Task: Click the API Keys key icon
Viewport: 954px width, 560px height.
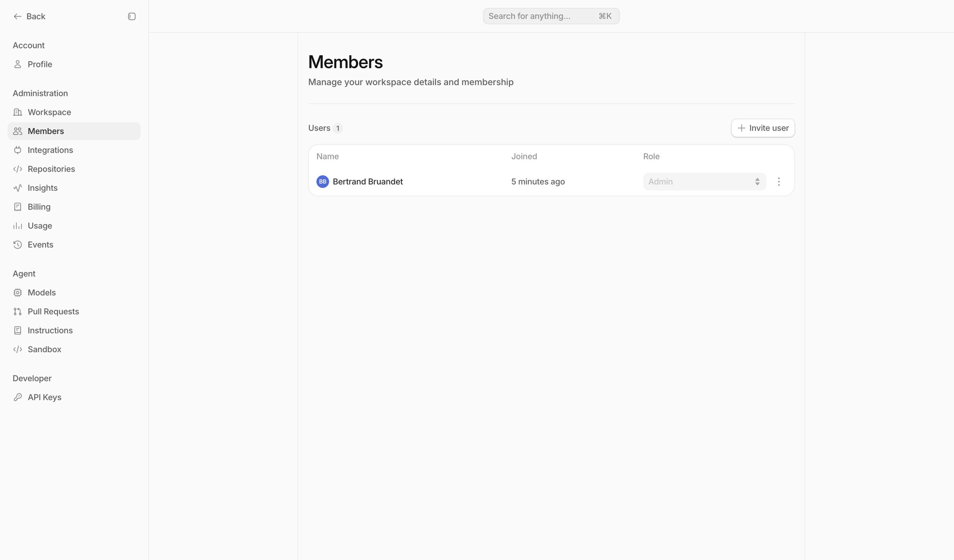Action: click(x=17, y=397)
